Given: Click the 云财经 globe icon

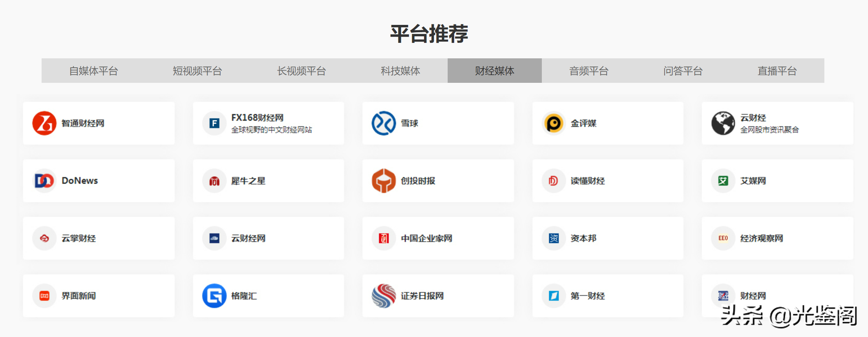Looking at the screenshot, I should (723, 123).
